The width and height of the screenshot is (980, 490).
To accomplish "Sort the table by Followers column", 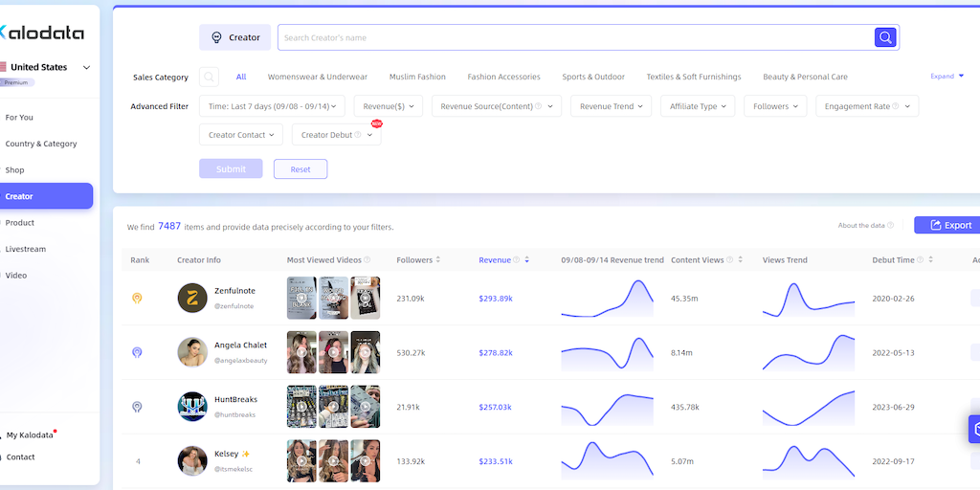I will 440,260.
